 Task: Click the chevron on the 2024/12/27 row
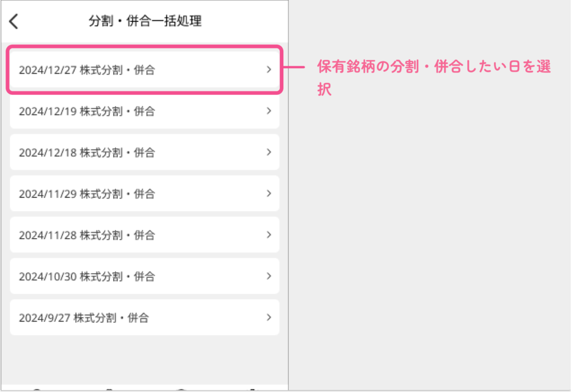point(269,69)
